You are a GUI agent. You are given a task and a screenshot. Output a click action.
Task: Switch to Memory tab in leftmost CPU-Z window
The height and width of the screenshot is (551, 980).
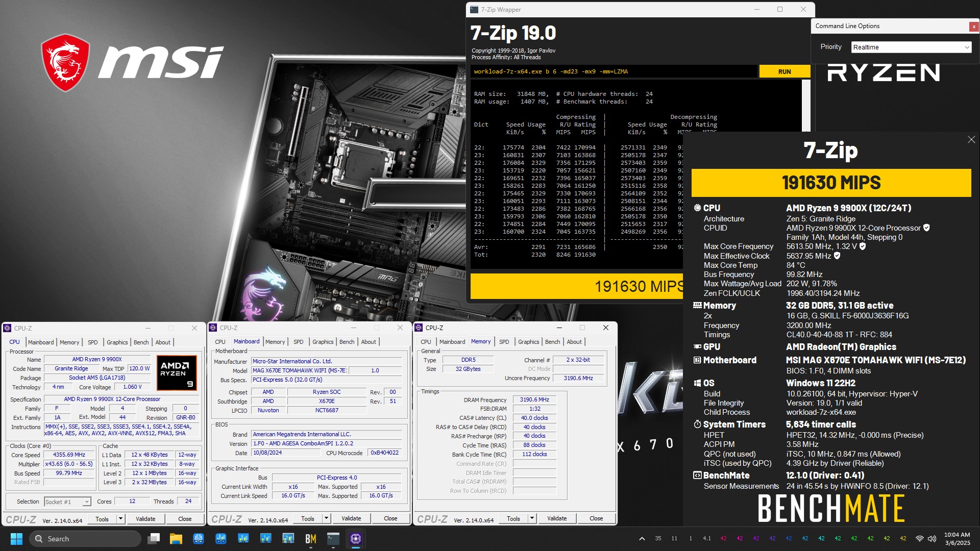click(x=69, y=342)
